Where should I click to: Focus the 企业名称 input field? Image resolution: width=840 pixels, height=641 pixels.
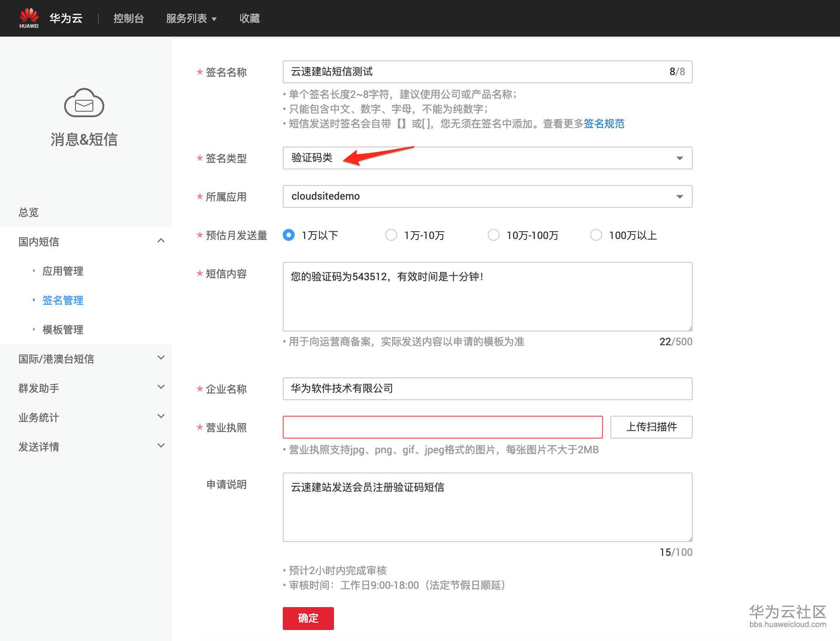pos(487,389)
